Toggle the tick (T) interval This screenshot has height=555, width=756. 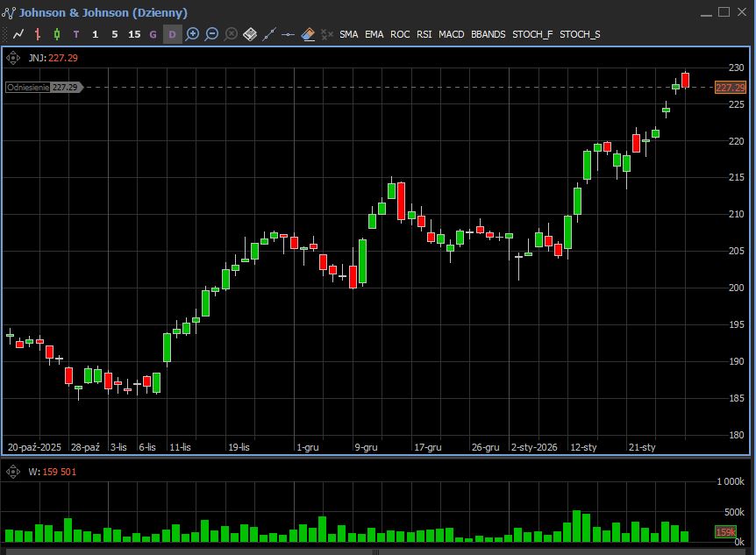coord(76,34)
